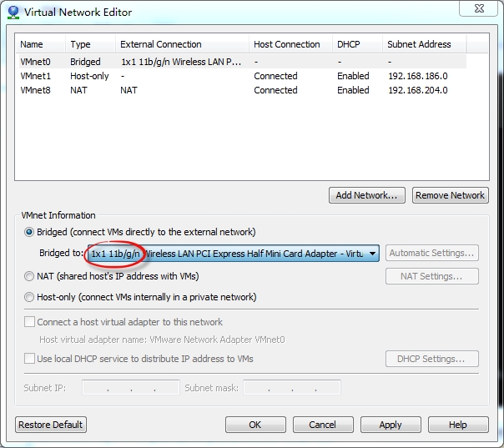Click the Host Connection column header
Viewport: 504px width, 448px height.
[290, 44]
